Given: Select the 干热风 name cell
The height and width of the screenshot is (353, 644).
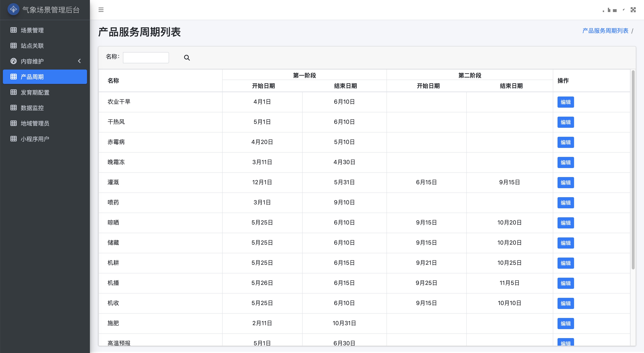Looking at the screenshot, I should coord(161,122).
